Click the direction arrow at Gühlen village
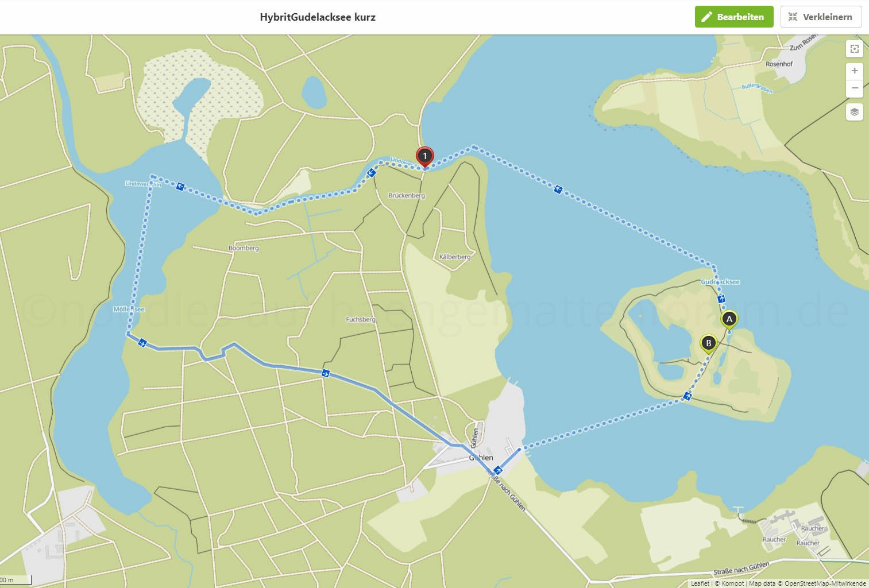 click(x=497, y=470)
